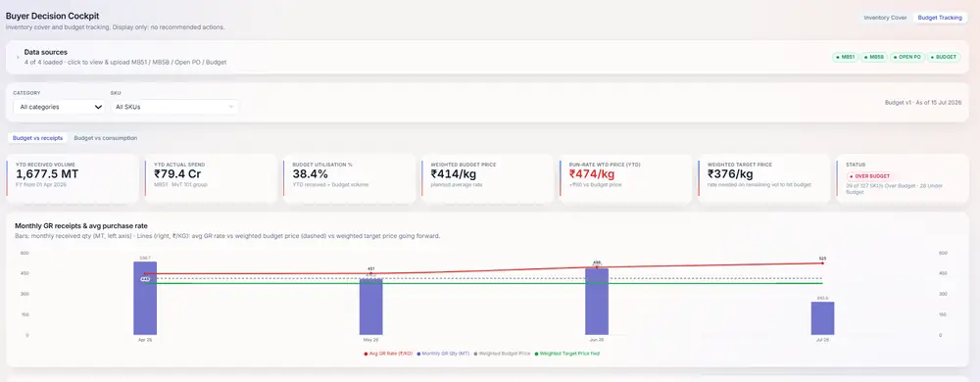Click Data sources heading text

[46, 53]
